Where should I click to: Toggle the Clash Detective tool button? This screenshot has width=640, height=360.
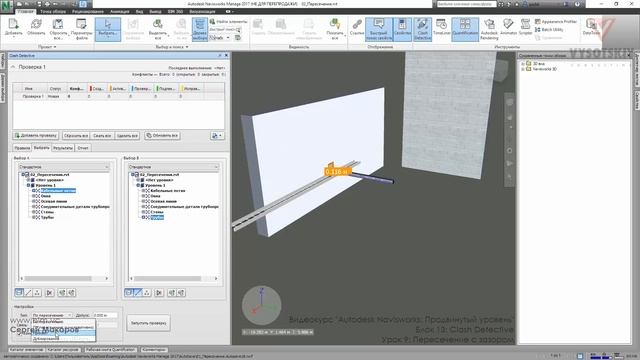[422, 29]
